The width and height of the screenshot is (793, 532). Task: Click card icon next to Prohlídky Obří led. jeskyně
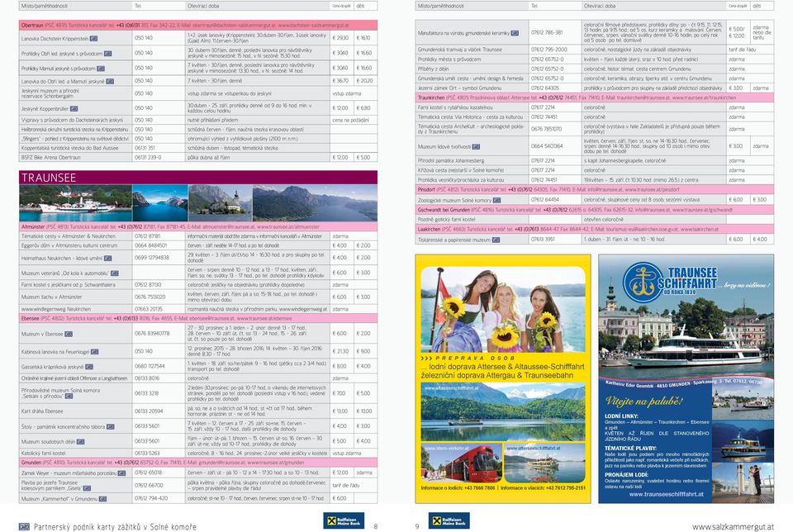click(107, 53)
